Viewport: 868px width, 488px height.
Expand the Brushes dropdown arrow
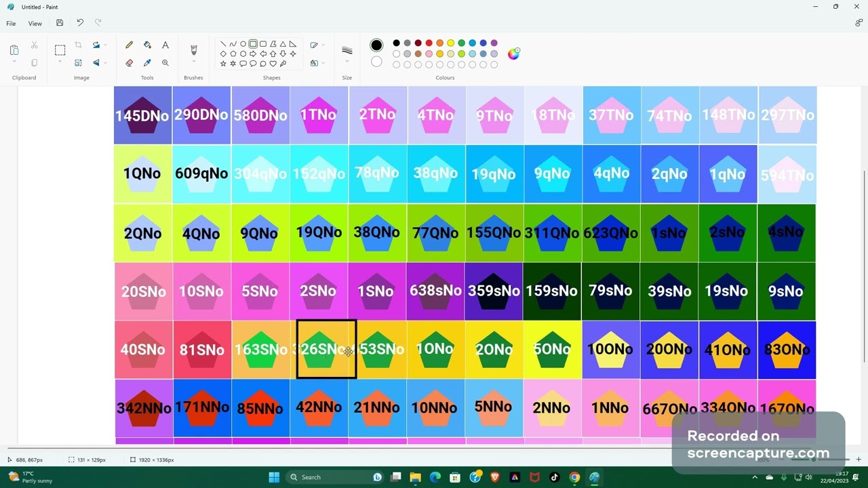pyautogui.click(x=193, y=62)
